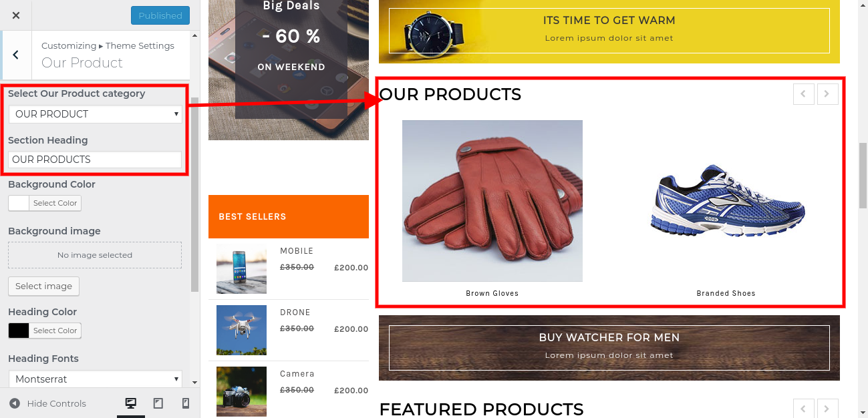Click Our Products carousel next arrow
The image size is (868, 418).
[827, 94]
